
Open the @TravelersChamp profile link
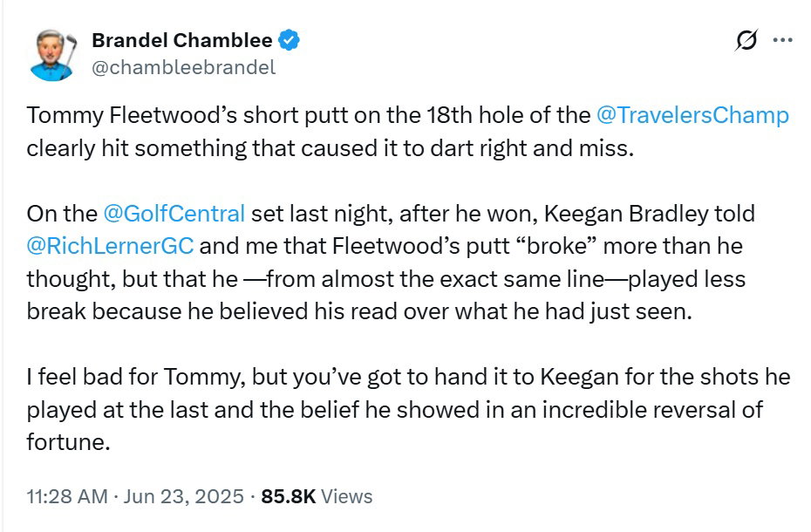pos(692,113)
